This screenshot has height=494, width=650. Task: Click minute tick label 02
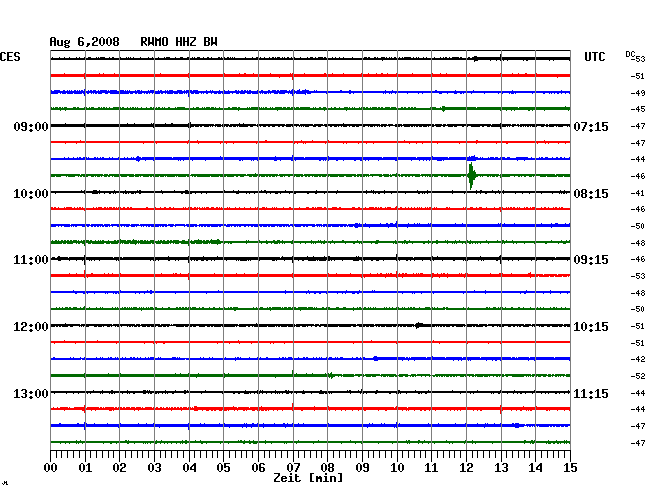click(119, 467)
